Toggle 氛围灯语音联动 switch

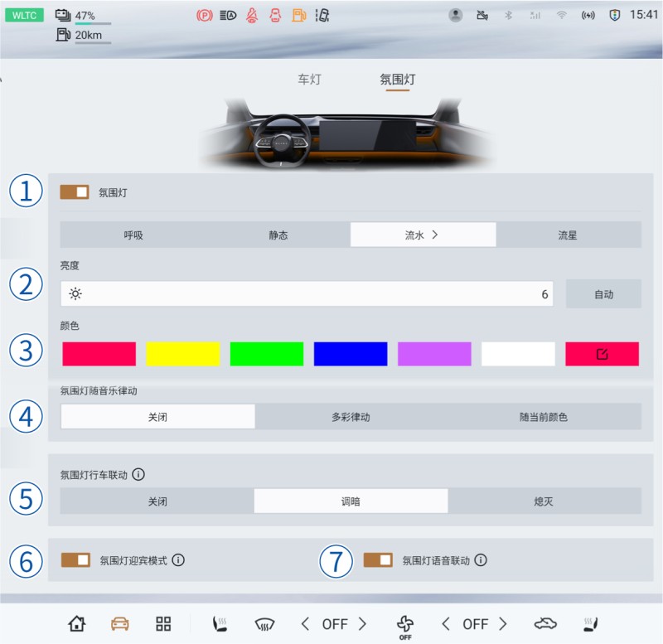(x=378, y=559)
